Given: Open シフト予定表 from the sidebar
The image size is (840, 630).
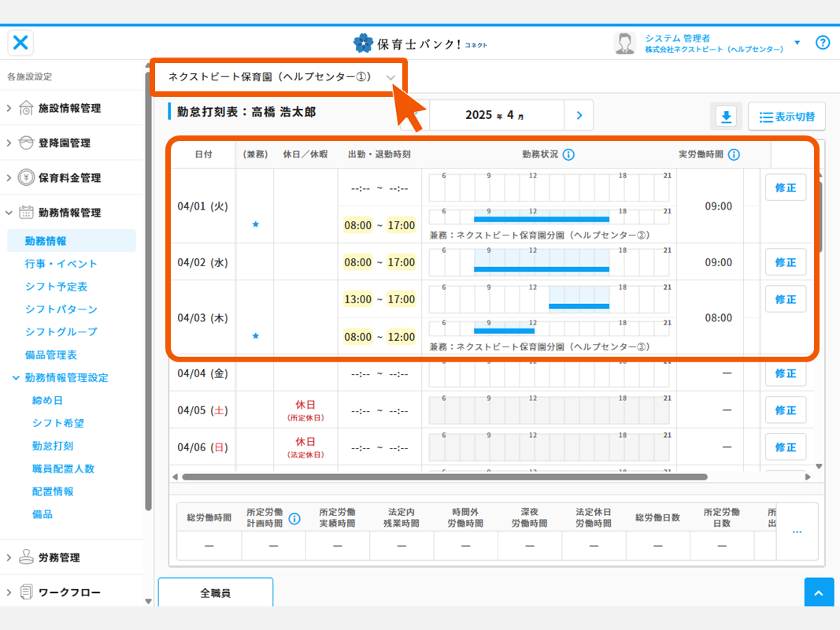Looking at the screenshot, I should (56, 287).
